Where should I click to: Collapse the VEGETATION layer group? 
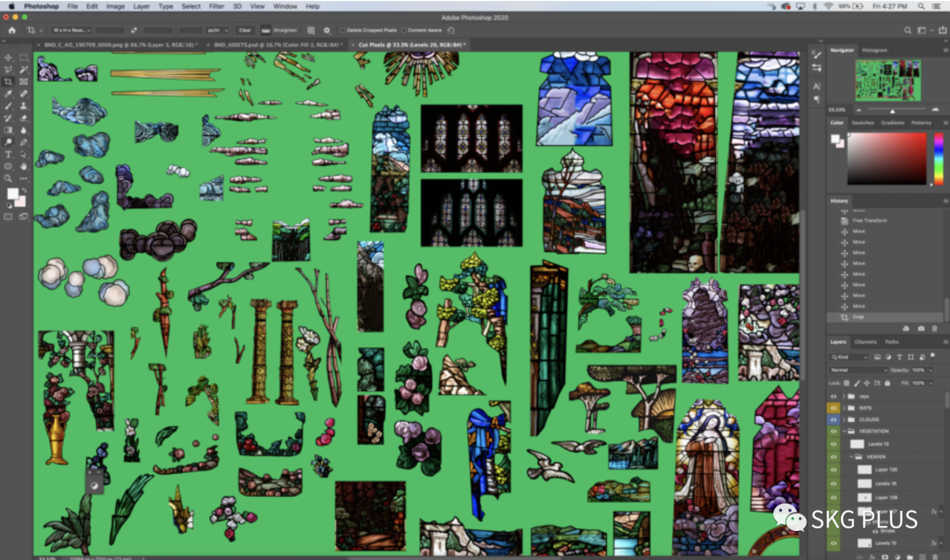pyautogui.click(x=844, y=432)
